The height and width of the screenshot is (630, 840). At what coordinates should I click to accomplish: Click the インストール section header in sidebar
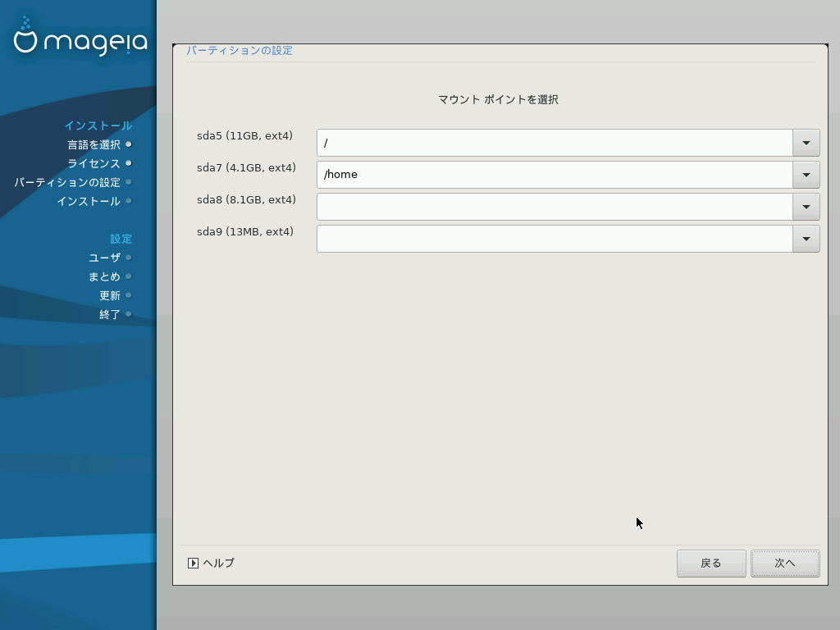(x=98, y=126)
